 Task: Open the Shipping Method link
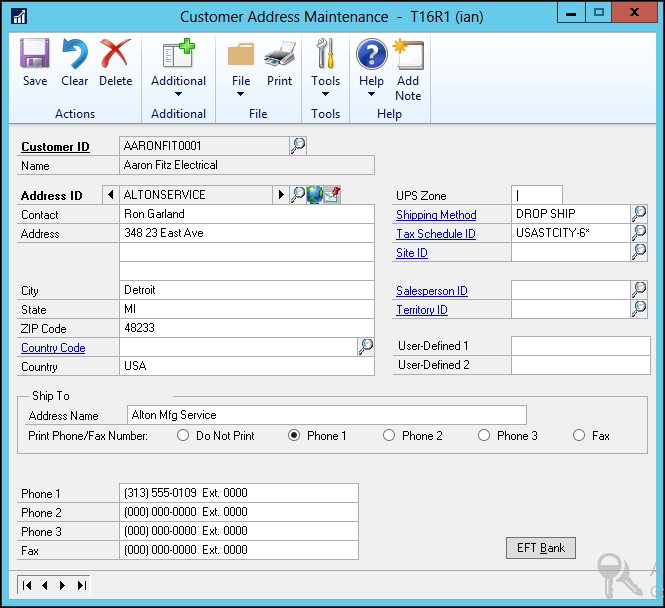tap(436, 215)
